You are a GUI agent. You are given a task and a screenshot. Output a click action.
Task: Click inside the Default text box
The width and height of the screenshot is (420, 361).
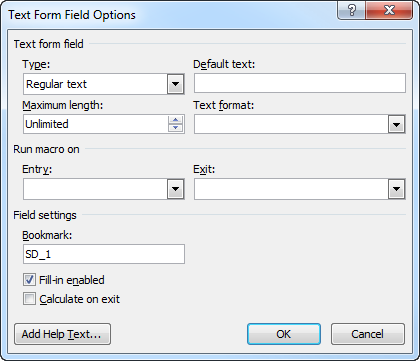tap(300, 83)
